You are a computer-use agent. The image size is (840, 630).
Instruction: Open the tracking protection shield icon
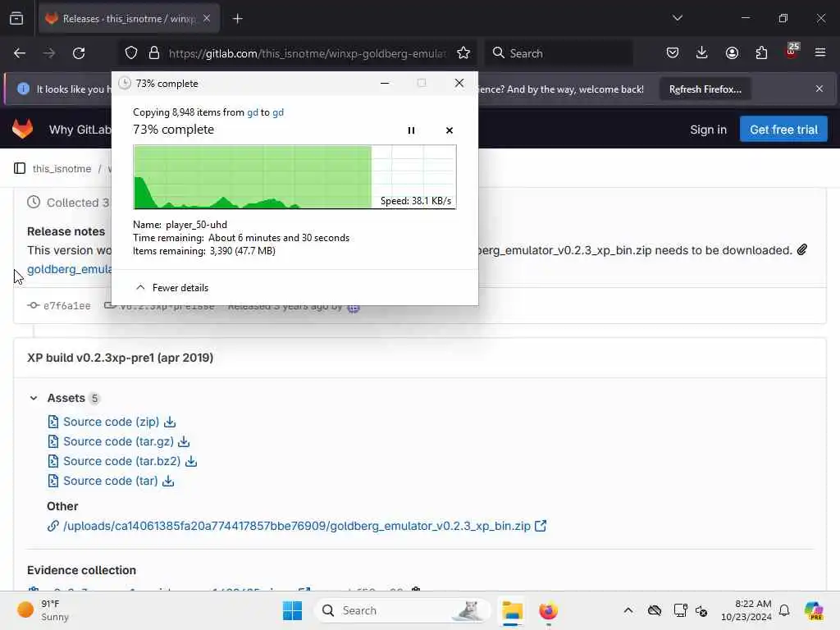pyautogui.click(x=131, y=53)
